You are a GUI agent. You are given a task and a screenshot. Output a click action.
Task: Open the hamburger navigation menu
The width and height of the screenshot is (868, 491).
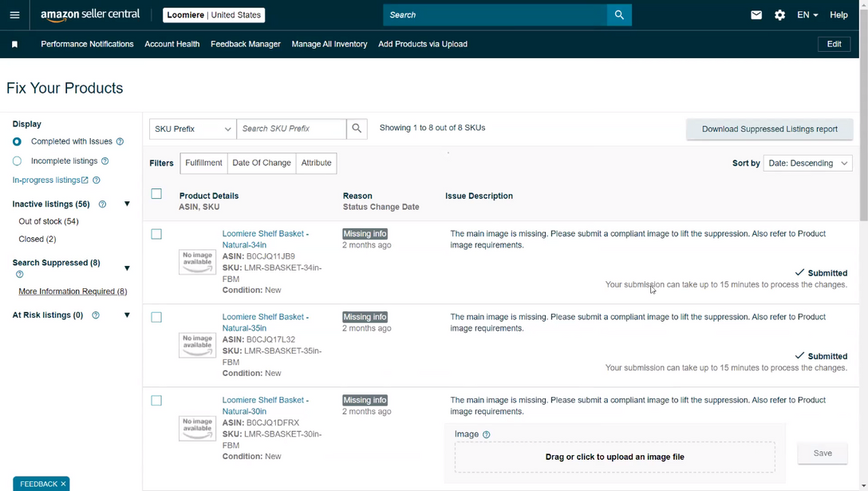pos(14,15)
